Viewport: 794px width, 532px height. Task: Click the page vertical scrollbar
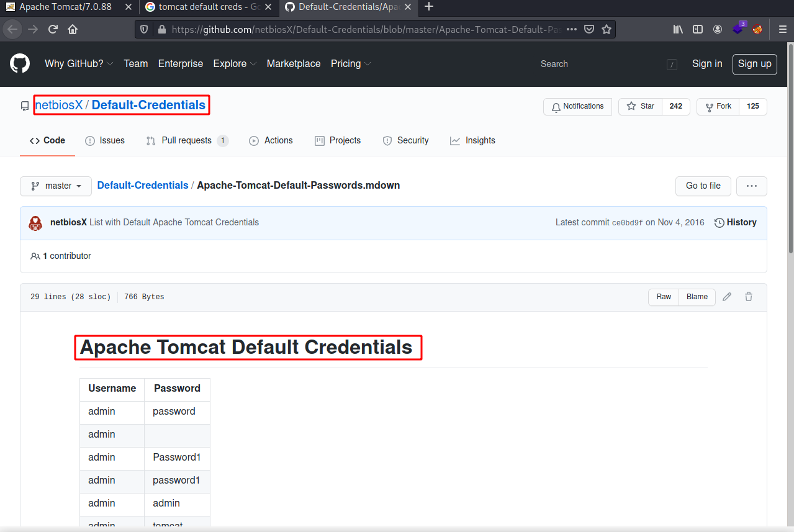tap(790, 149)
